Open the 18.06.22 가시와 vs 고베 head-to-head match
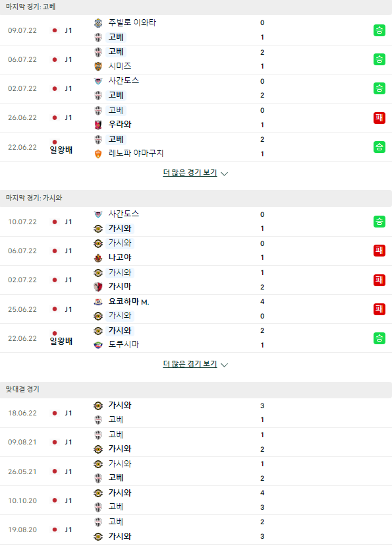This screenshot has width=392, height=548. (196, 413)
